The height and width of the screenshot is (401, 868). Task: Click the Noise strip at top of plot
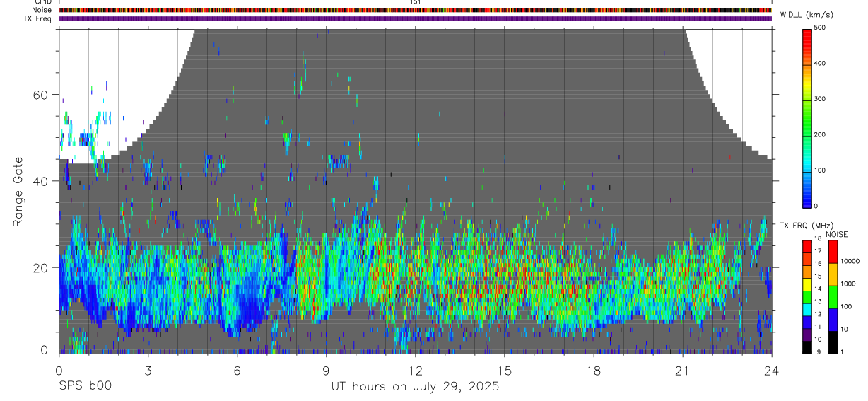point(415,10)
